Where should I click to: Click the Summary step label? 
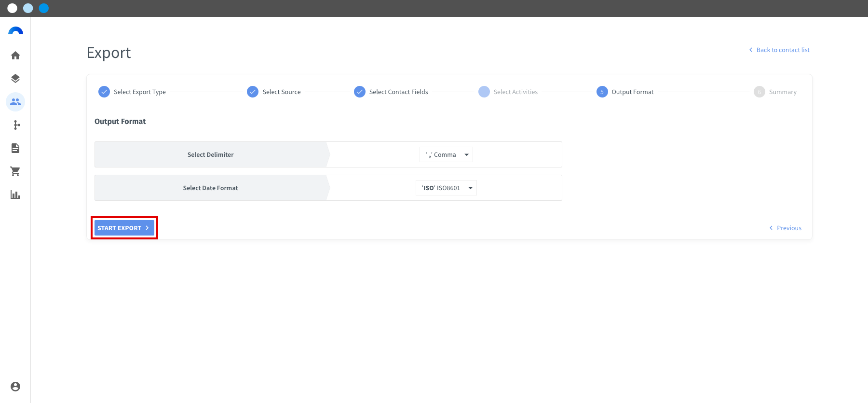pyautogui.click(x=783, y=92)
